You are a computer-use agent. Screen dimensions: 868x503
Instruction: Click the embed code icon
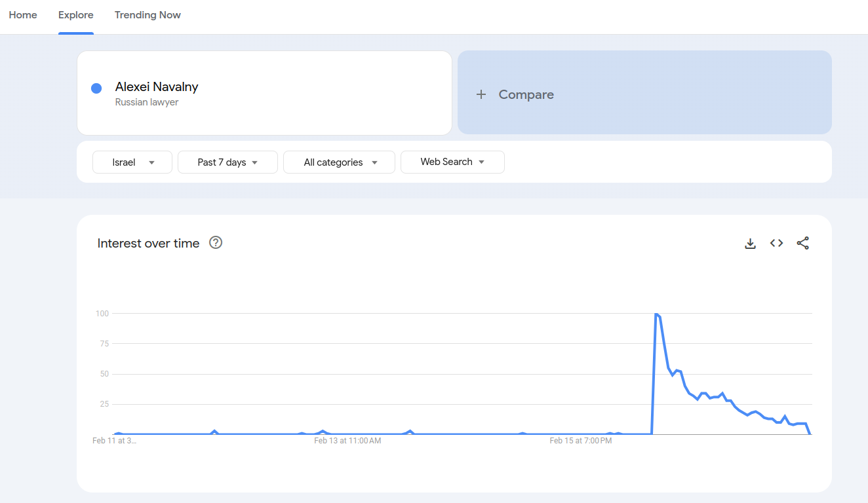click(x=777, y=244)
